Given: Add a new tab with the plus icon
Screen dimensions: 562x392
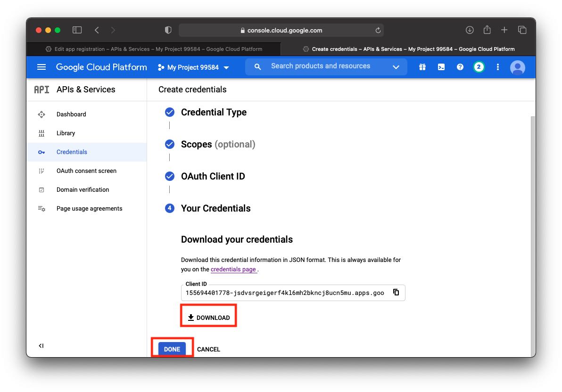Looking at the screenshot, I should pyautogui.click(x=504, y=30).
